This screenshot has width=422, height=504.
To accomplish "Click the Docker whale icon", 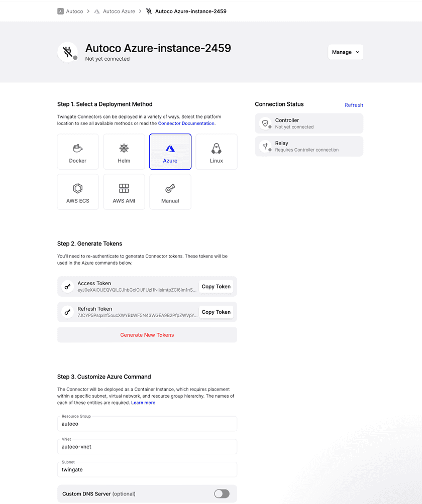I will click(x=78, y=148).
